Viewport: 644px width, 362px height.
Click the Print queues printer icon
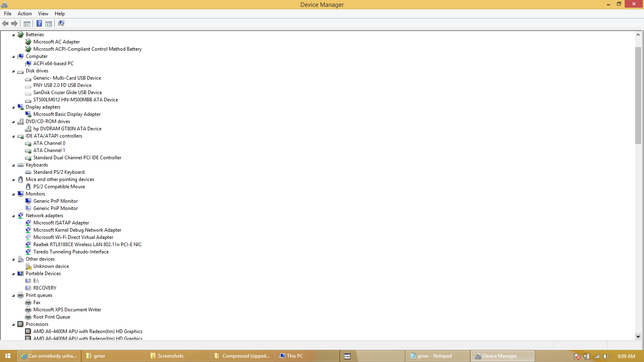point(21,295)
